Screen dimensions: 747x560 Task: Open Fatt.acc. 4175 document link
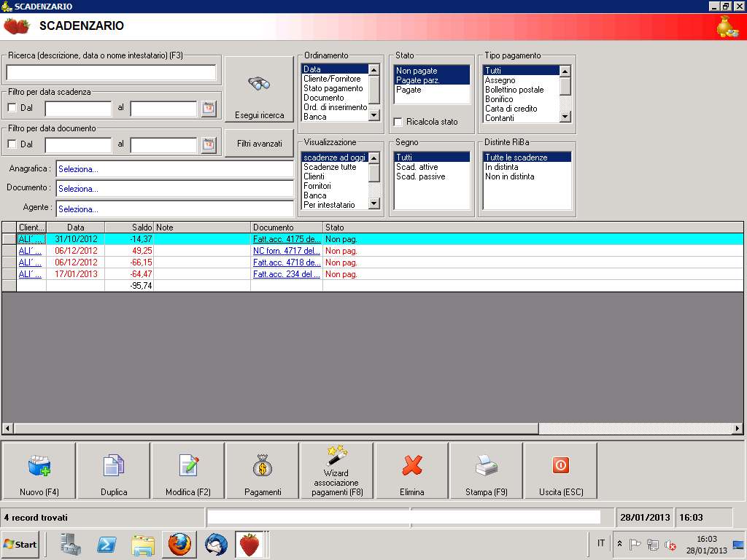286,239
